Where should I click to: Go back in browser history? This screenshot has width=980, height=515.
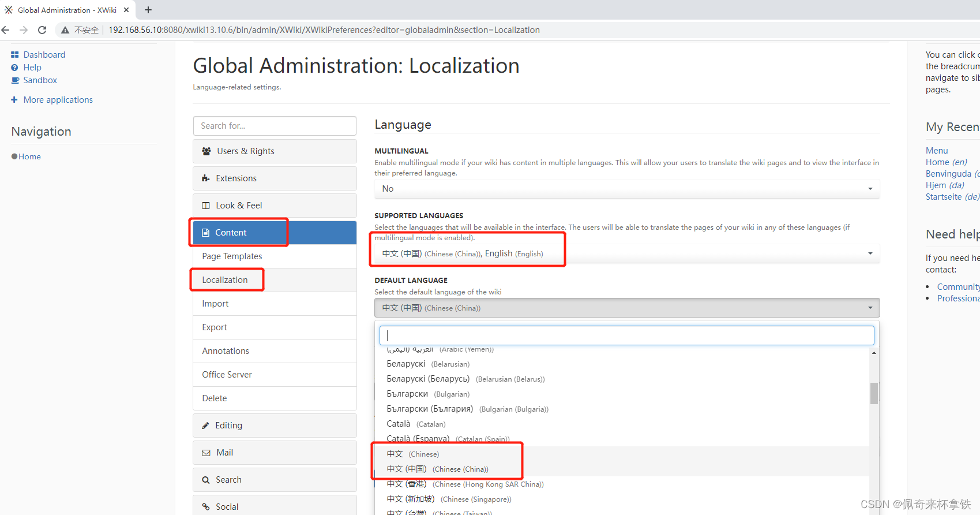[6, 30]
